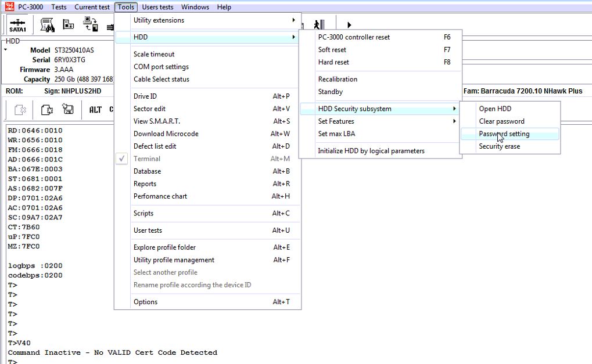Expand the HDD Security subsystem submenu
This screenshot has width=592, height=364.
[380, 109]
